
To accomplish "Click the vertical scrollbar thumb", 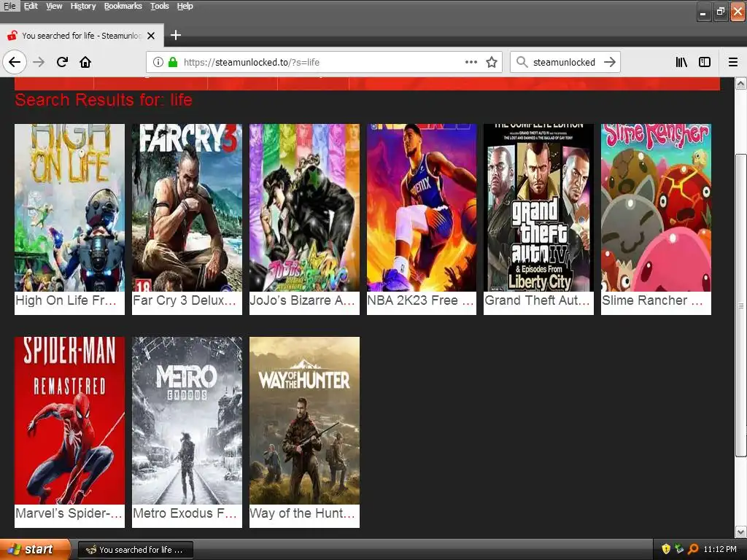I will 741,306.
